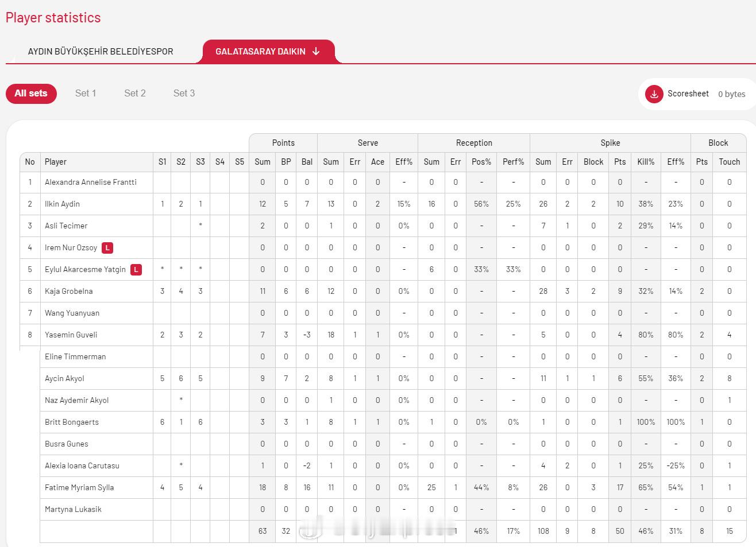Click the Pos% column header

481,162
